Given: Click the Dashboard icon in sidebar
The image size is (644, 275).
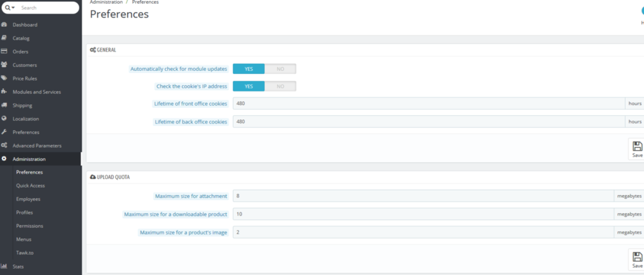Looking at the screenshot, I should (5, 24).
